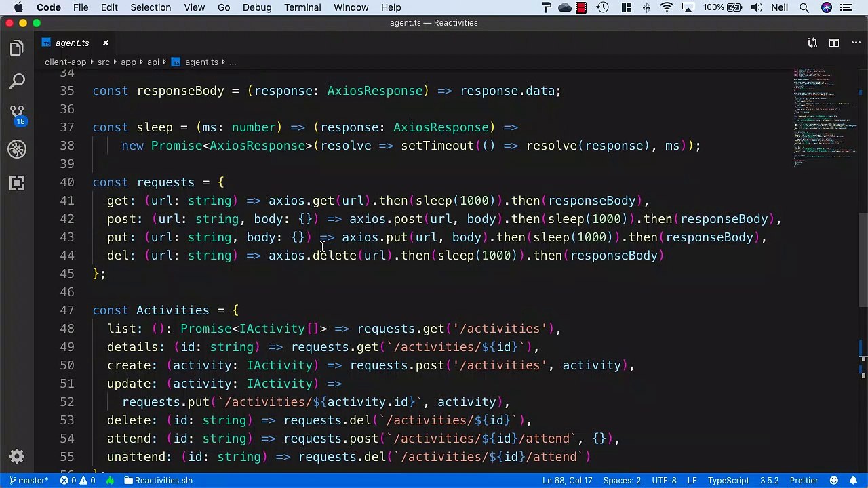Open the Manage gear in the activity bar
This screenshot has height=488, width=868.
click(17, 456)
